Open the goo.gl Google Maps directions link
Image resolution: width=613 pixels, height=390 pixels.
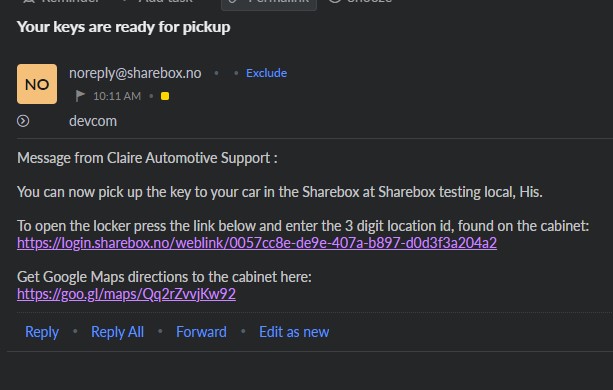[126, 294]
